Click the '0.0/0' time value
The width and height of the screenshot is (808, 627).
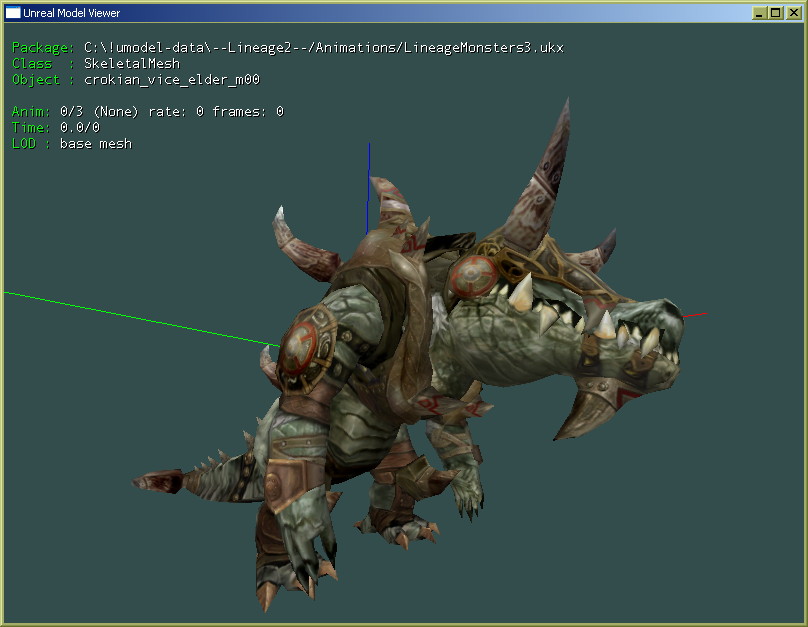click(80, 127)
